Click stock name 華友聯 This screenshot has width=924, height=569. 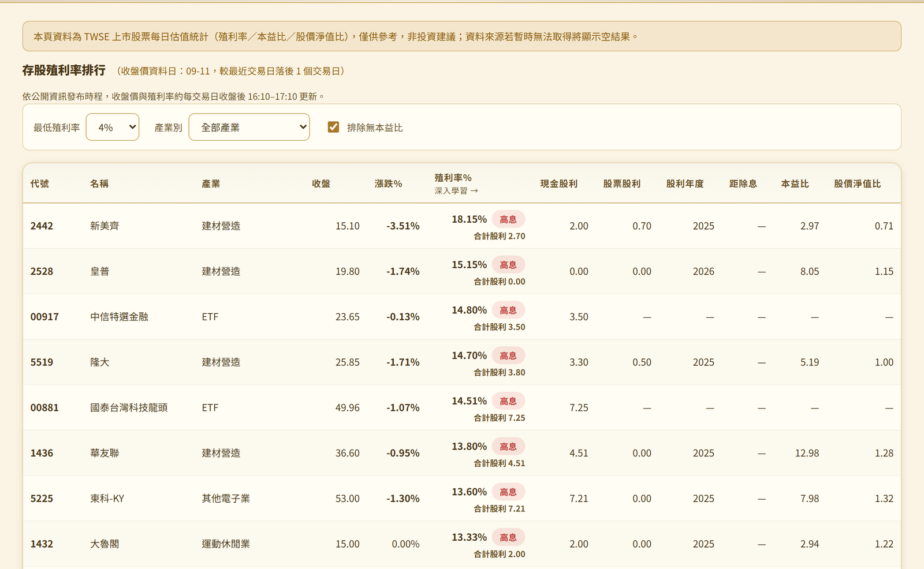tap(105, 453)
